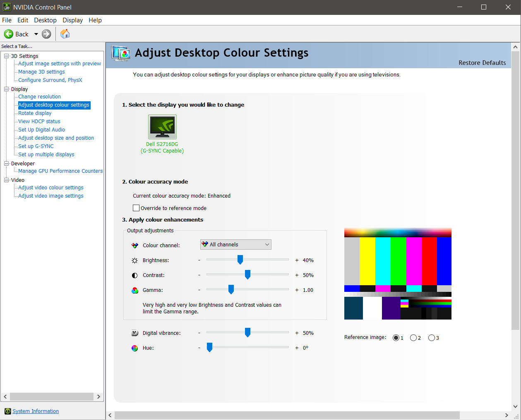Collapse the 3D Settings tree node
The width and height of the screenshot is (521, 420).
click(7, 56)
